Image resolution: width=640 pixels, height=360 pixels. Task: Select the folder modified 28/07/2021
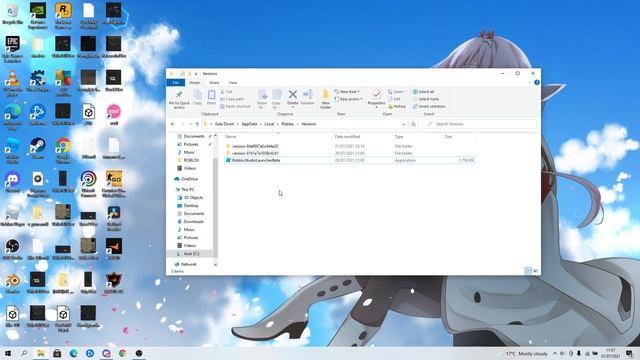(349, 153)
